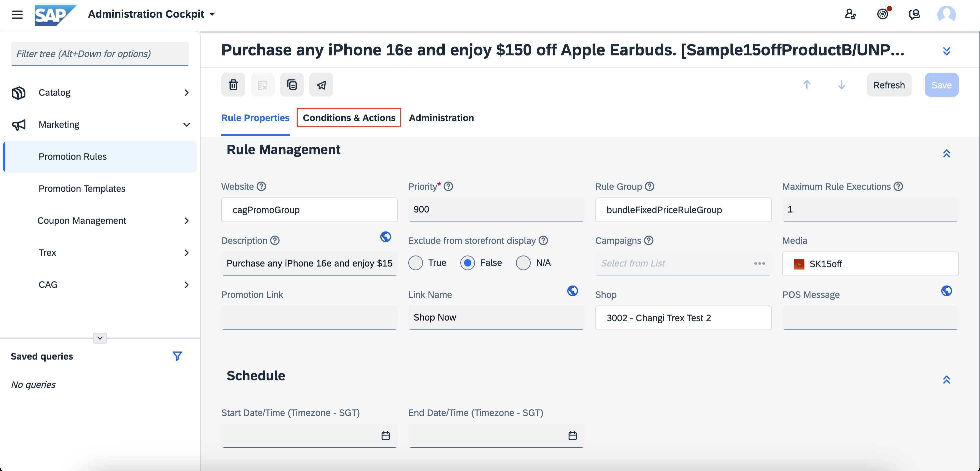Click the Catalog cube icon
The height and width of the screenshot is (471, 980).
pos(19,92)
